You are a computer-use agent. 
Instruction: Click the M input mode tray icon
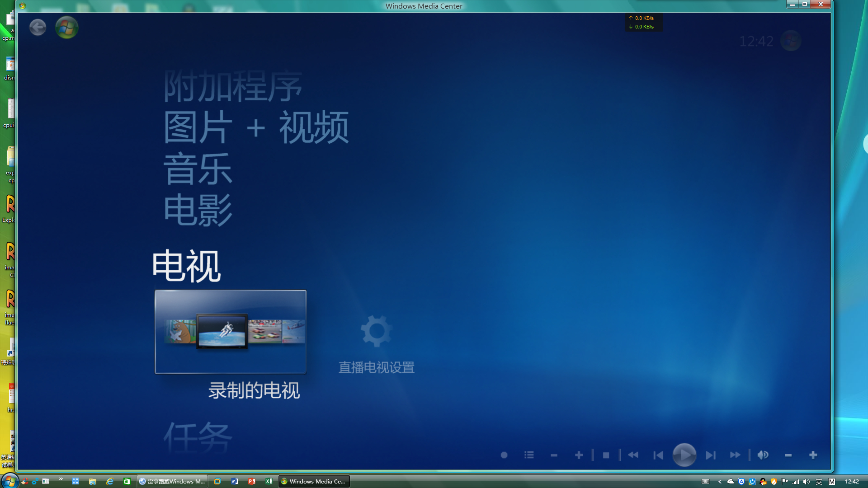832,482
